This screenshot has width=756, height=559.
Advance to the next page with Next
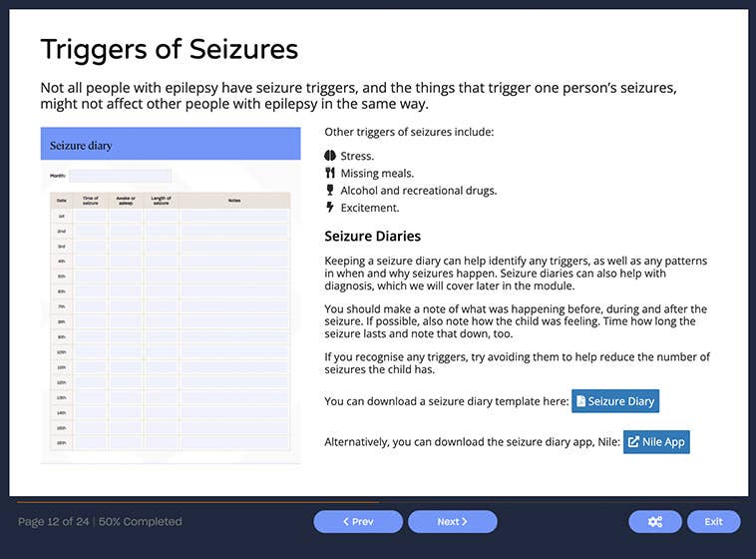pyautogui.click(x=452, y=521)
